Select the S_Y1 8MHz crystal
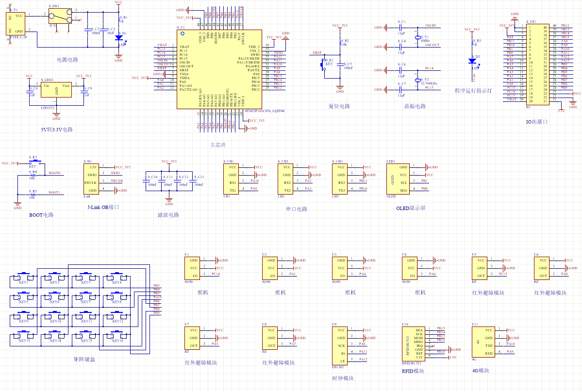 point(417,37)
